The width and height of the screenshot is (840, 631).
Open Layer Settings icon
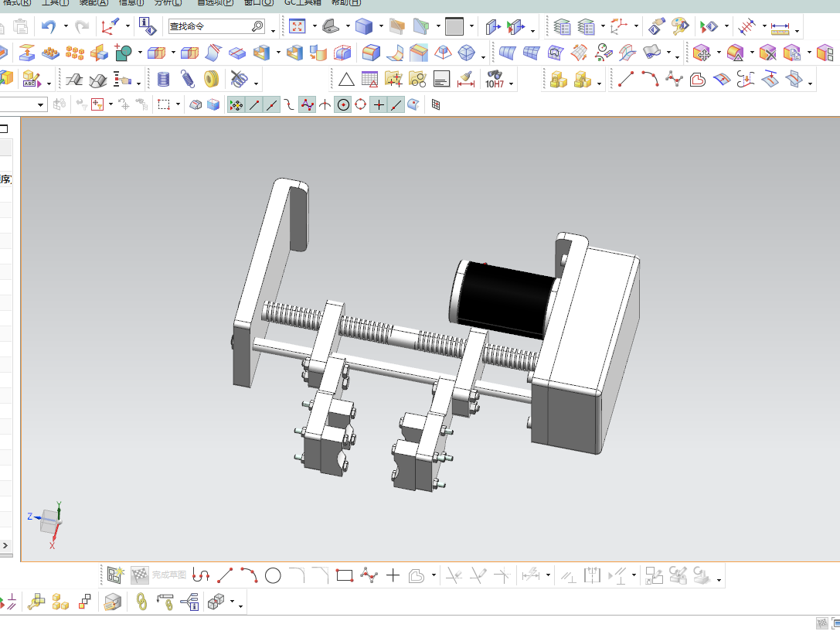563,26
